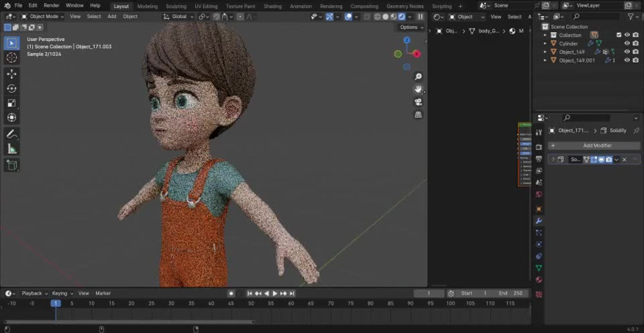This screenshot has width=644, height=333.
Task: Open the Object Mode dropdown
Action: (43, 17)
